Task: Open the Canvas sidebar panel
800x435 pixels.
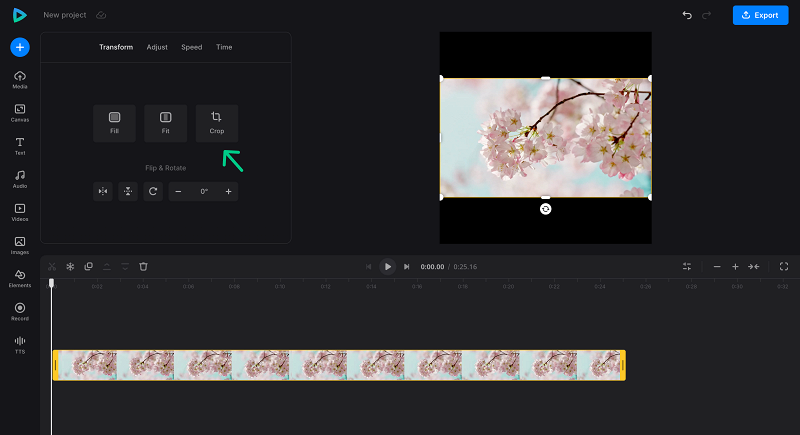Action: click(20, 113)
